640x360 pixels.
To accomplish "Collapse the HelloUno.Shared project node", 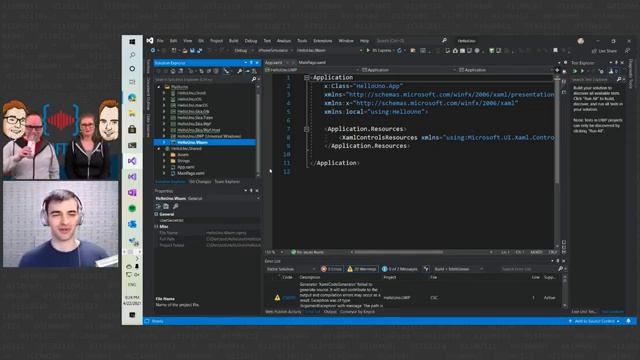I will click(x=159, y=149).
